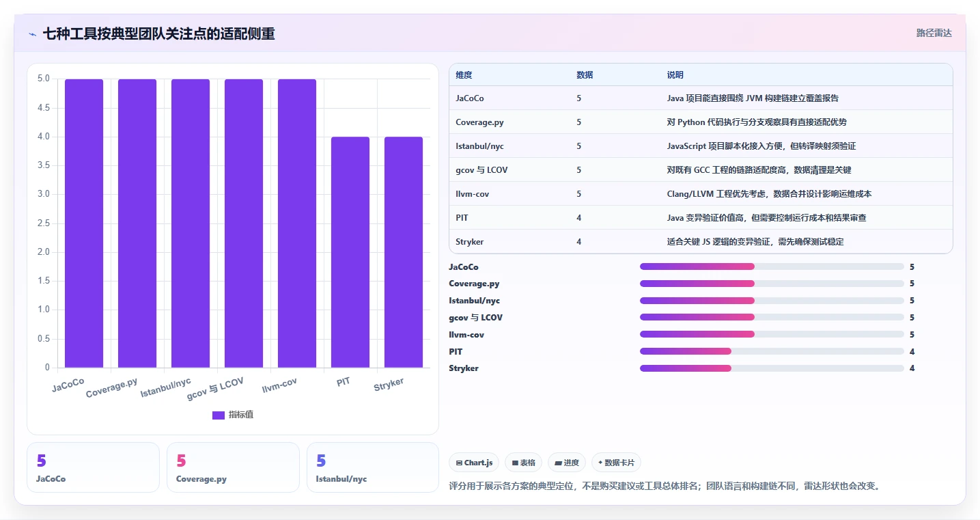The height and width of the screenshot is (520, 980).
Task: Select the 数据卡片 tag
Action: 616,463
